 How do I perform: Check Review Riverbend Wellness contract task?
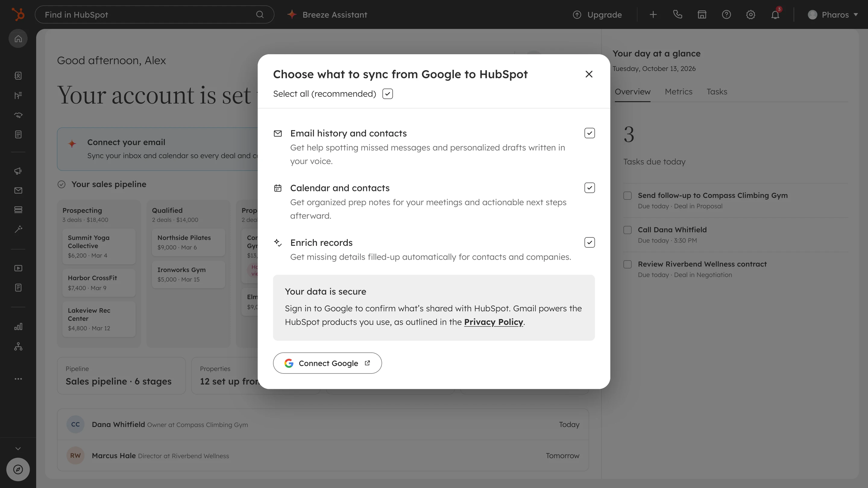click(627, 264)
